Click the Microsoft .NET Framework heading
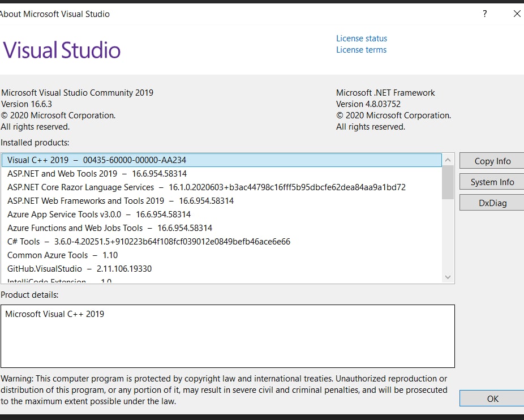Screen dimensions: 524x420 [x=385, y=93]
